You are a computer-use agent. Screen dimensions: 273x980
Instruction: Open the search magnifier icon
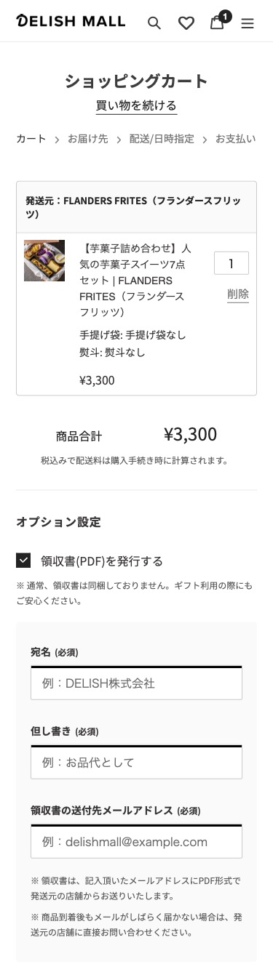click(154, 23)
